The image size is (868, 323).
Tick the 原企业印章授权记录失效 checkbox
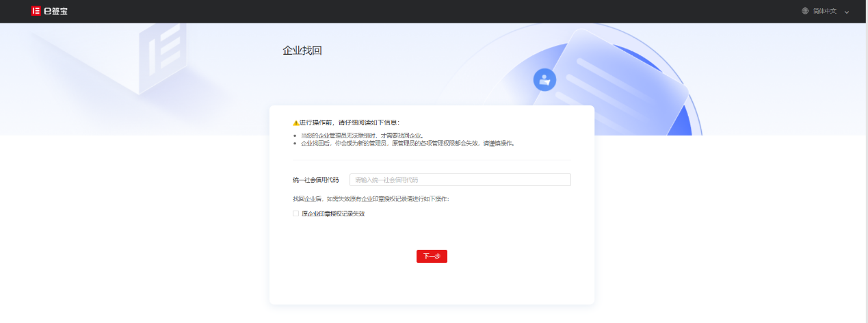pos(295,214)
